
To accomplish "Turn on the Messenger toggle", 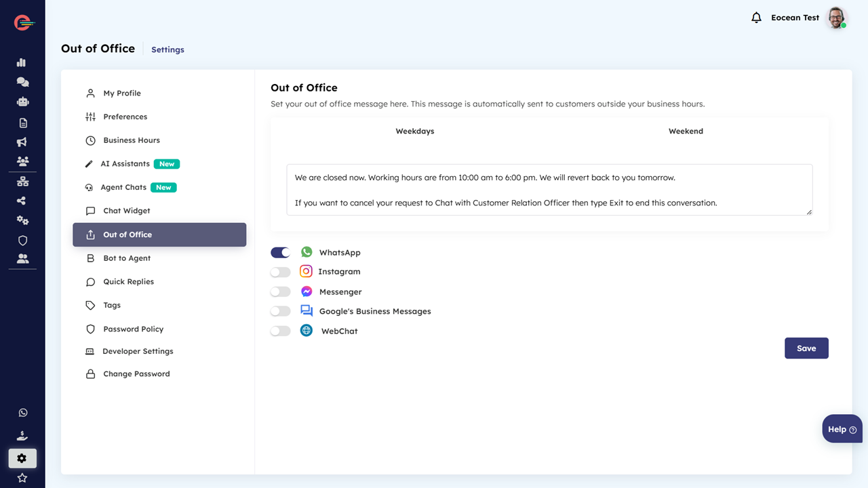I will tap(280, 292).
